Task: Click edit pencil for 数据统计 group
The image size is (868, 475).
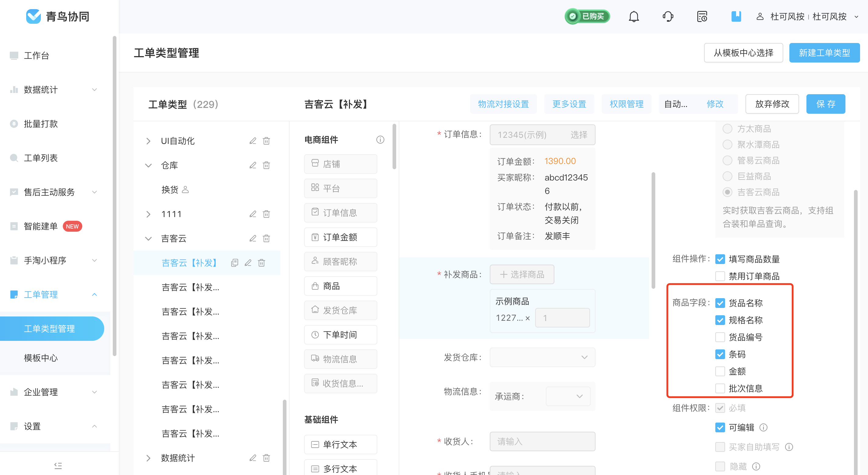Action: (253, 458)
